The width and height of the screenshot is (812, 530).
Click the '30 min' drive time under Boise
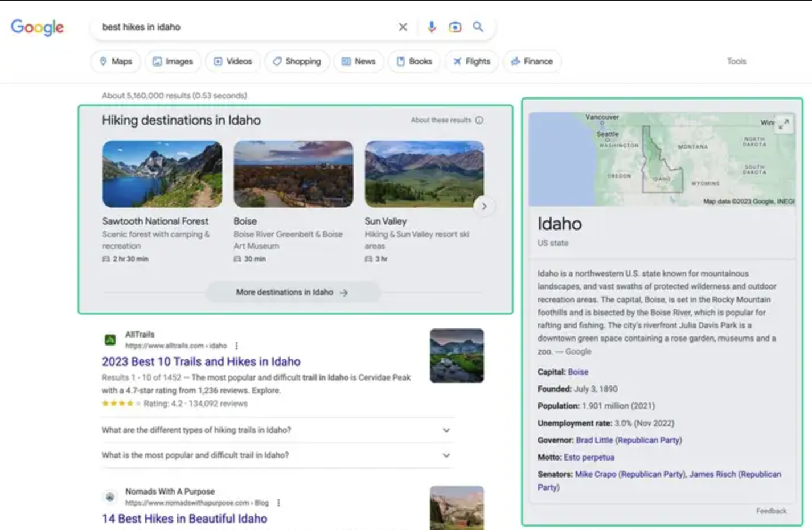[x=255, y=259]
